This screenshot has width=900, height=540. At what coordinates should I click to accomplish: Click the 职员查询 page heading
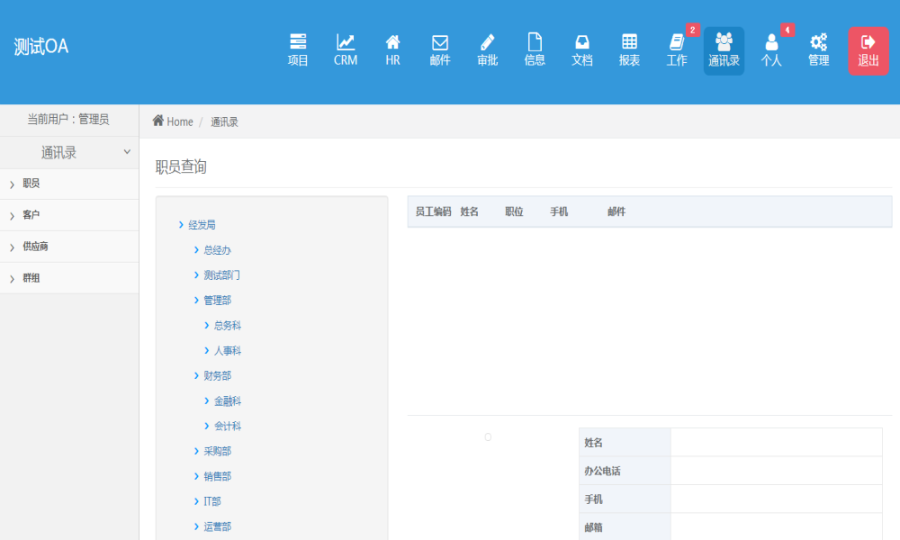click(x=181, y=167)
